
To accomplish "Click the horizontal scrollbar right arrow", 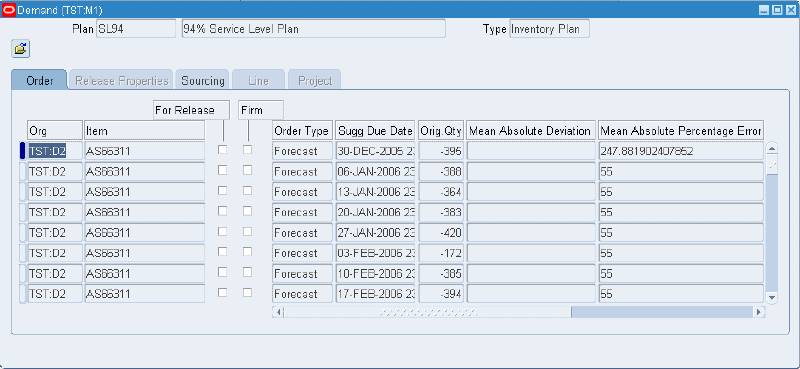I will click(760, 312).
